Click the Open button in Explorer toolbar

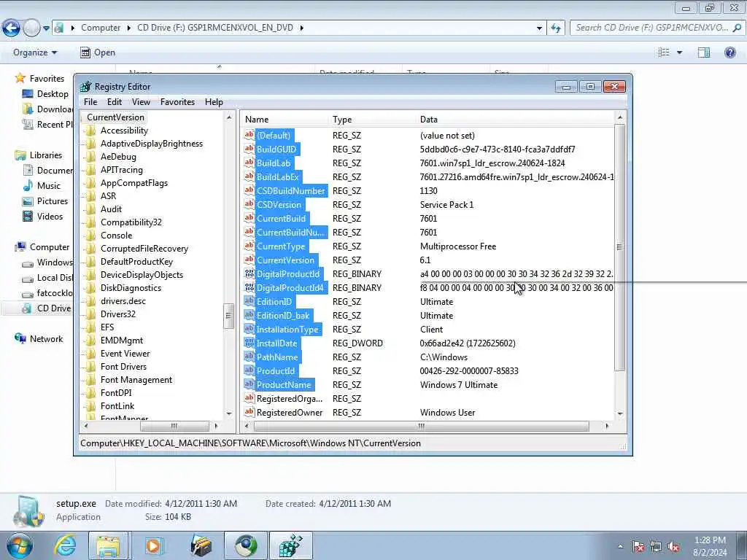(98, 52)
